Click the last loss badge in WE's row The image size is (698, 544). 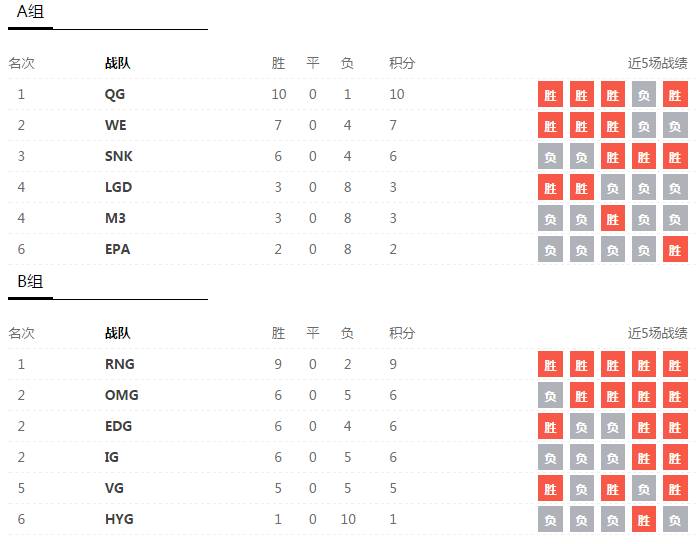[675, 126]
